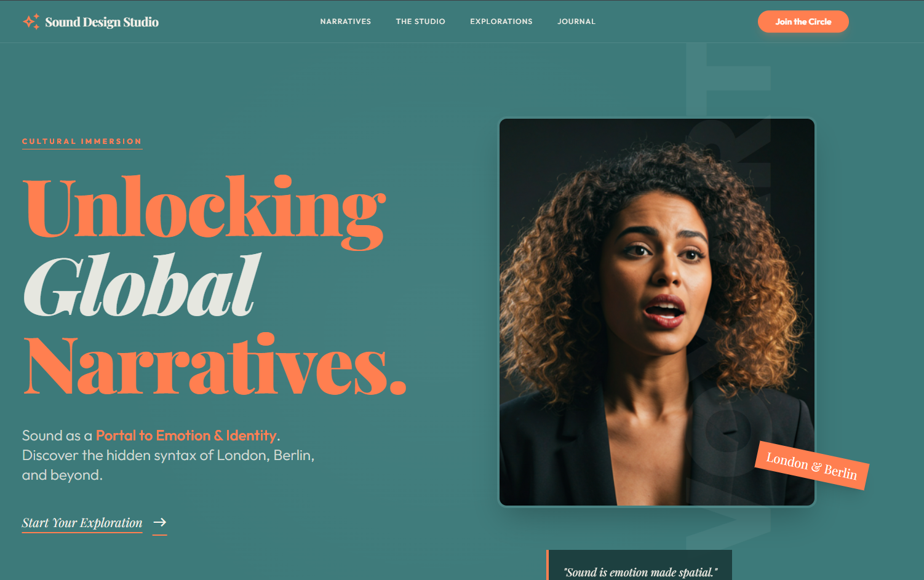Click the Join the Circle button
The image size is (924, 580).
pyautogui.click(x=803, y=22)
